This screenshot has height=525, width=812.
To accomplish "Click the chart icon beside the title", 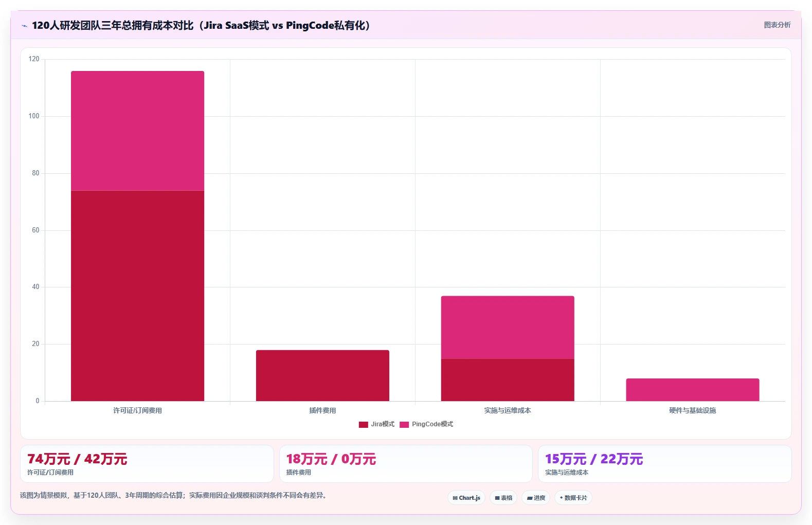I will pos(24,26).
